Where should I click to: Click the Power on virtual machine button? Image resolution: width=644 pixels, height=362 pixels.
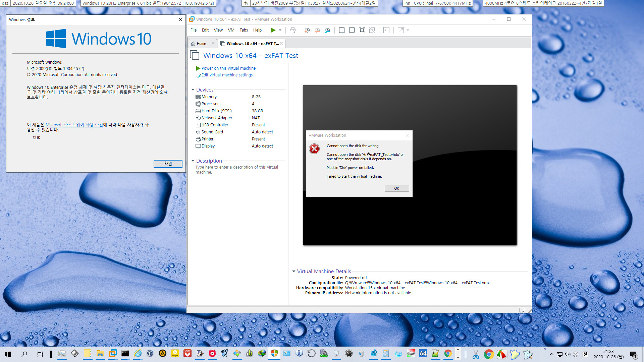[x=228, y=68]
